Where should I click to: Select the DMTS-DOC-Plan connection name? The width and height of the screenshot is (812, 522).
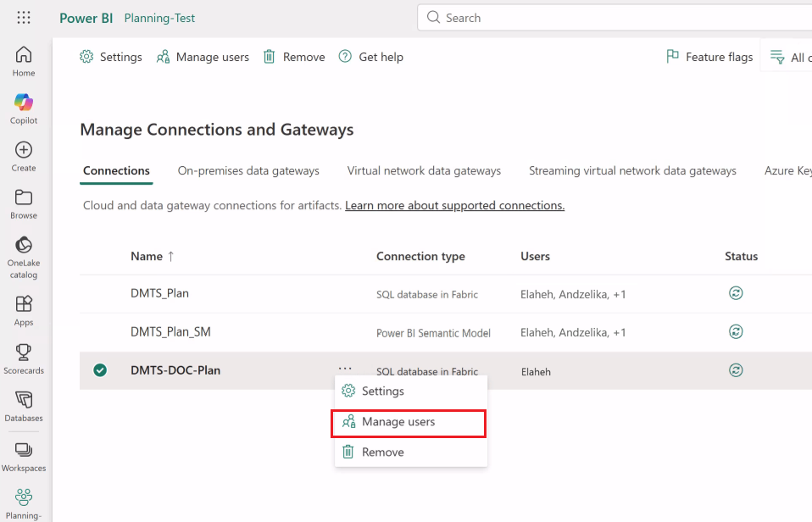pos(175,370)
